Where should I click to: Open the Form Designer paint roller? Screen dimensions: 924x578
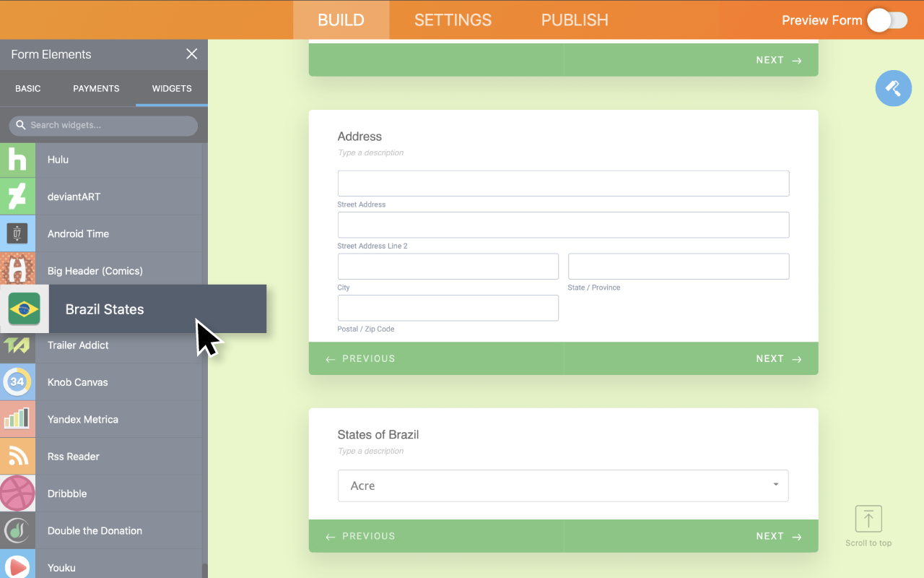pos(893,88)
